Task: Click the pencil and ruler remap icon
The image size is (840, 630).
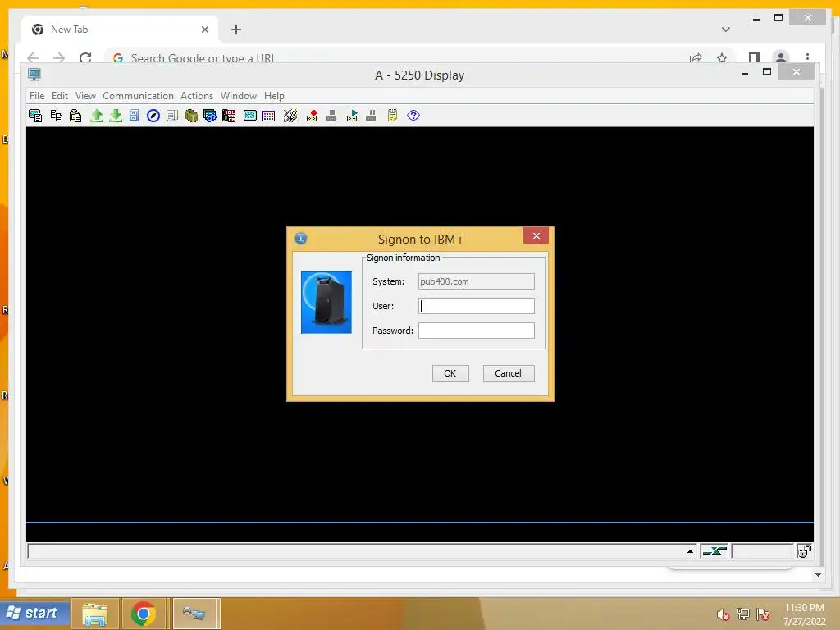Action: click(x=290, y=116)
